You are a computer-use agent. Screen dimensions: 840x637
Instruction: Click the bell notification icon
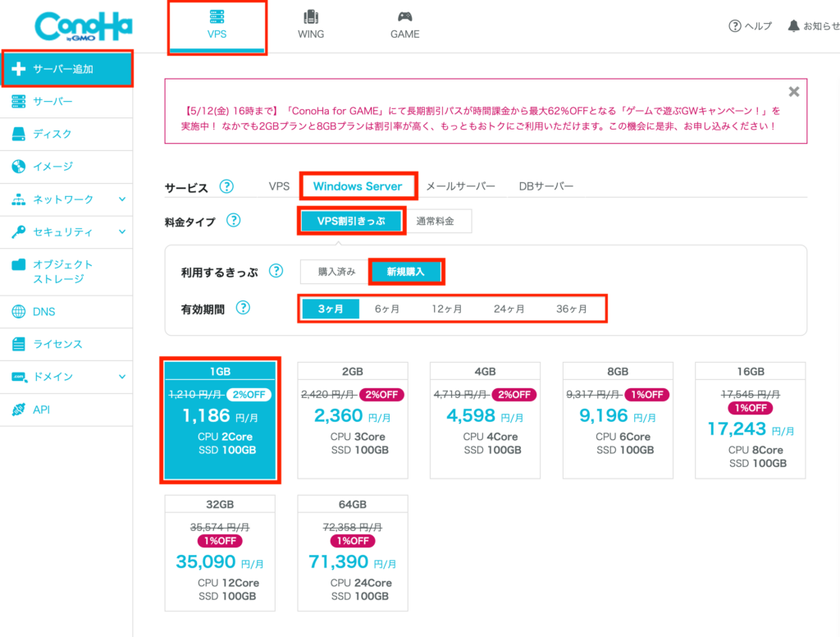pos(793,25)
